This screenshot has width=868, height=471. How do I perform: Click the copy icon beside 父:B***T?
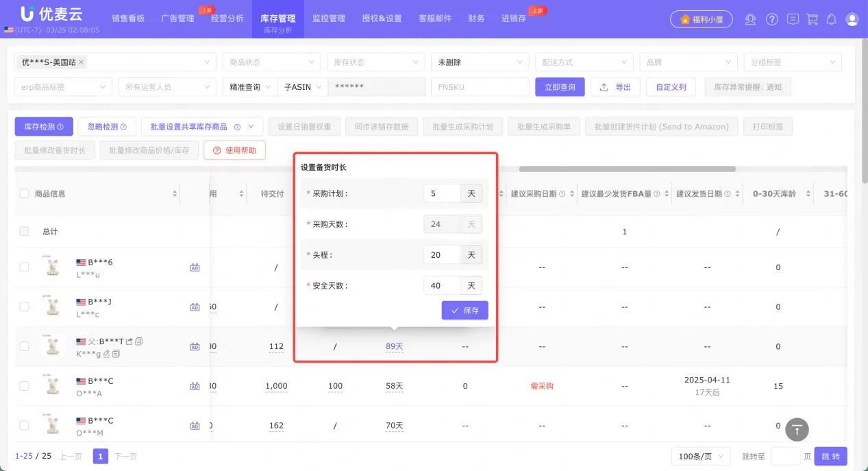point(139,341)
